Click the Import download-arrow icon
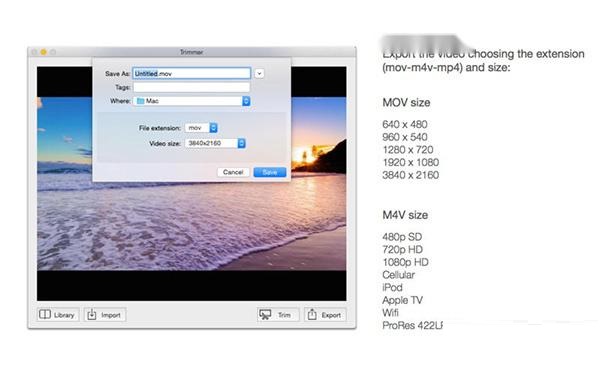The width and height of the screenshot is (600, 375). (92, 315)
